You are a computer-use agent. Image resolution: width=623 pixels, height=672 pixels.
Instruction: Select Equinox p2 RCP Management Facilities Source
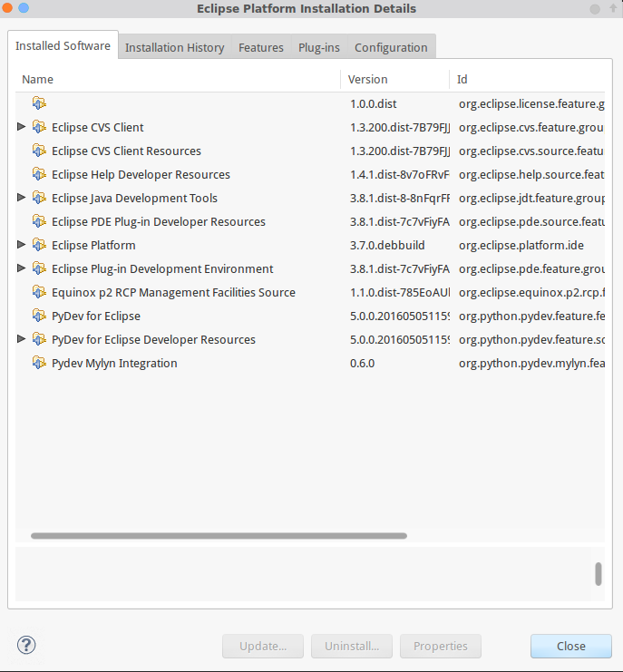pos(310,292)
